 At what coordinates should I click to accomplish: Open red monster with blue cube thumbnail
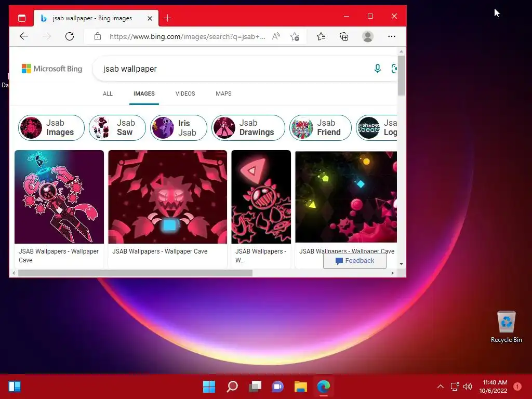pos(168,197)
